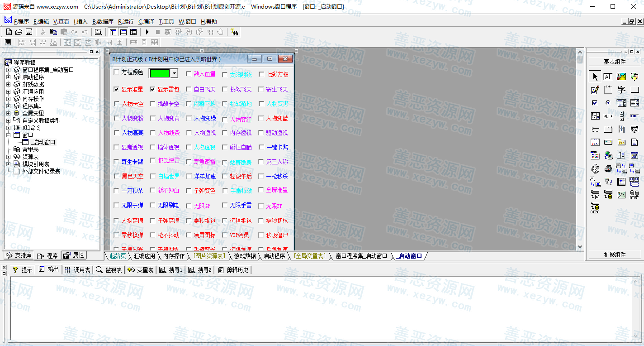
Task: Click the Run (play) toolbar button
Action: 147,32
